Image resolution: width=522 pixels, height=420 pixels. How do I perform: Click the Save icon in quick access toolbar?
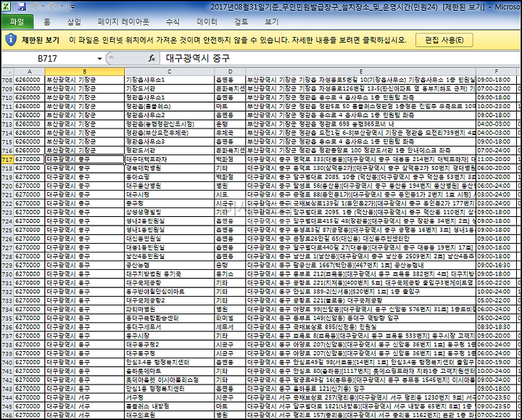[x=22, y=7]
